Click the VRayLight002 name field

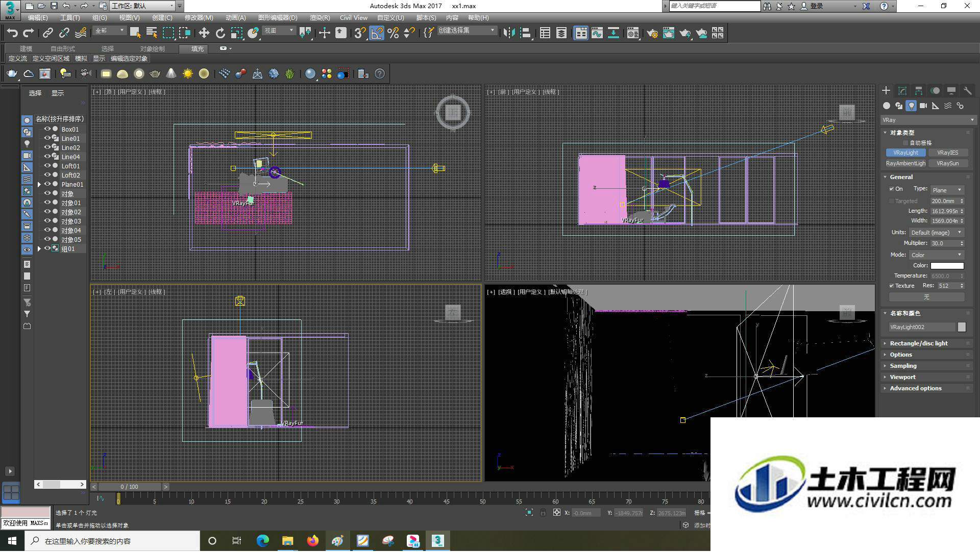coord(922,327)
